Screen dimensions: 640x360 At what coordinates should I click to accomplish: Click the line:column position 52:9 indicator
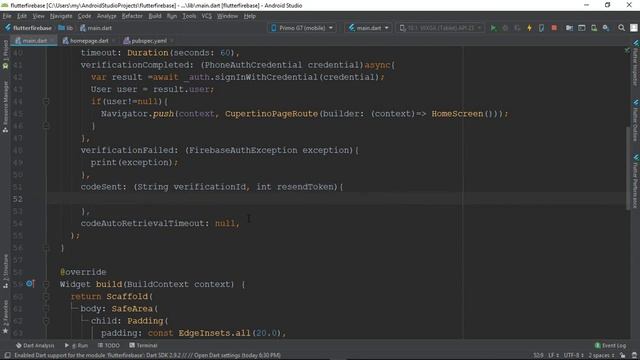(538, 356)
